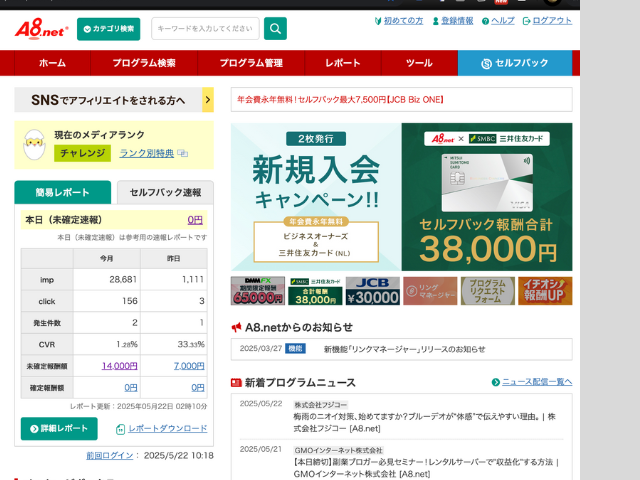The width and height of the screenshot is (640, 480).
Task: Click the megaphone icon by A8.netからのお知らせ
Action: pos(236,327)
